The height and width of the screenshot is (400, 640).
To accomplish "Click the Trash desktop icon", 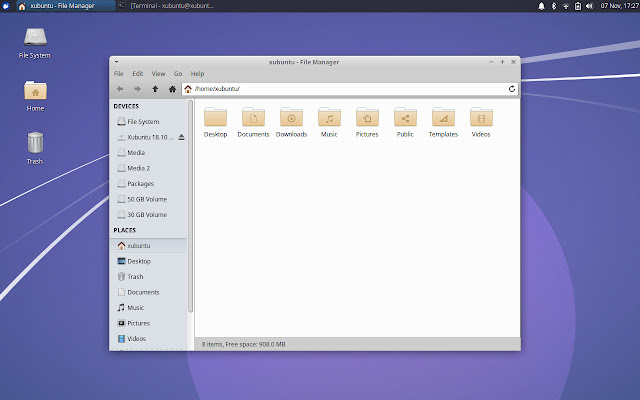I will tap(35, 149).
